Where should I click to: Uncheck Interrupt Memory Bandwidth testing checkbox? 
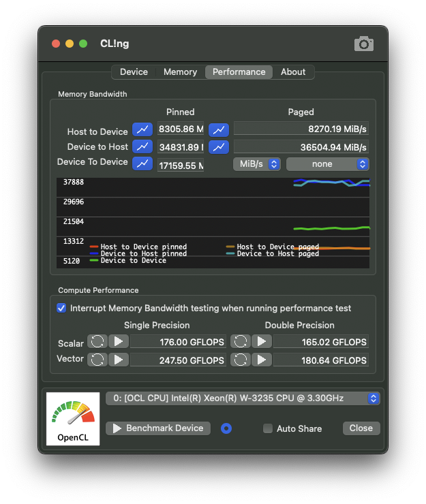62,308
